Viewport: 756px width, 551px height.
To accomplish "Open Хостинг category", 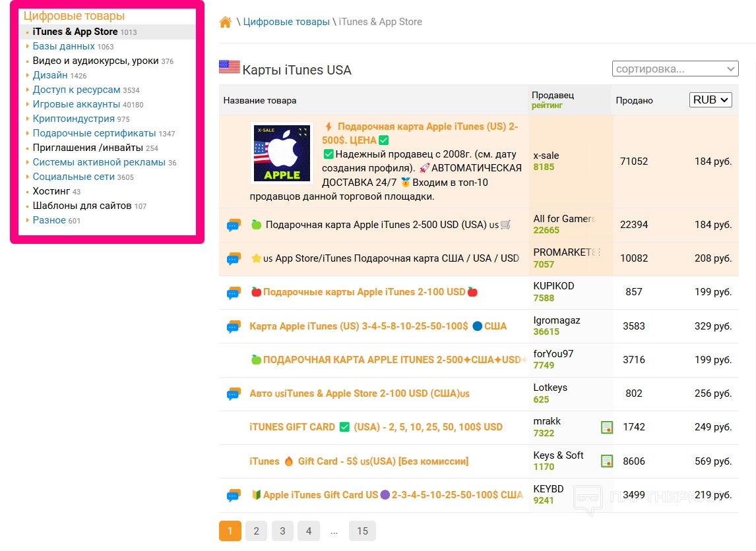I will [x=51, y=190].
